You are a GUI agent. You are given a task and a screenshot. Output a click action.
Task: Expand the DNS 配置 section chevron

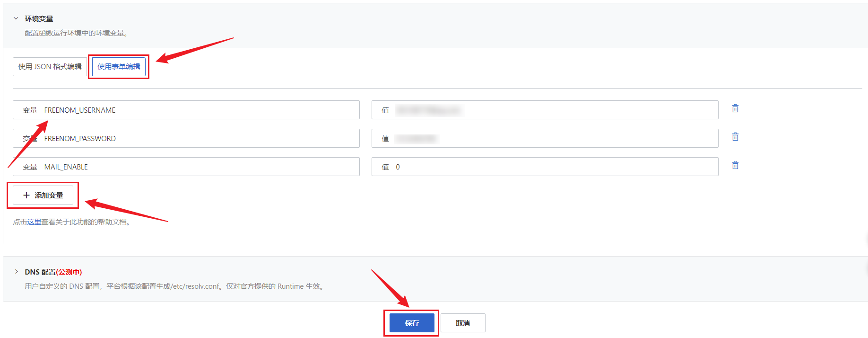[16, 272]
